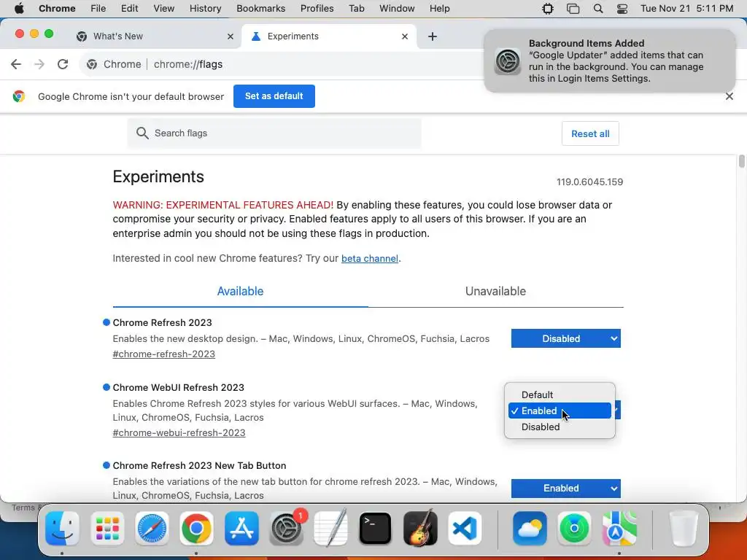Click the Chrome site-info icon in address bar
747x560 pixels.
pos(92,64)
